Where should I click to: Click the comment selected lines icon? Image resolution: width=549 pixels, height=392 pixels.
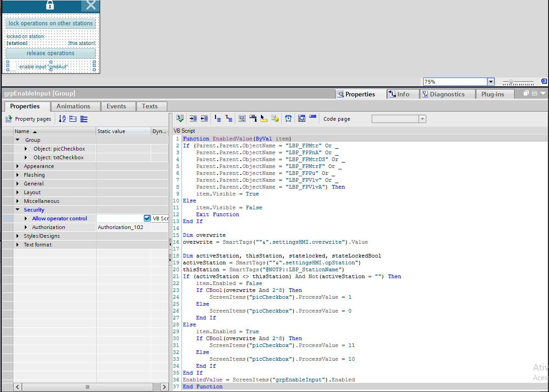point(218,118)
